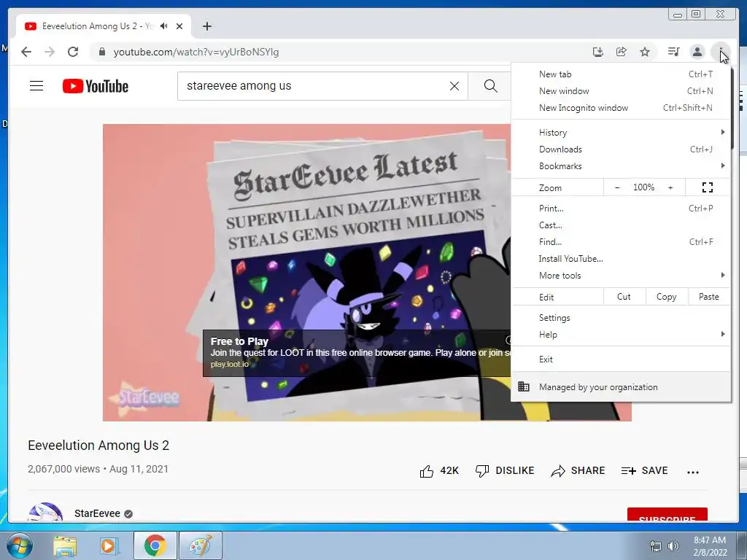Select New window menu item

620,91
